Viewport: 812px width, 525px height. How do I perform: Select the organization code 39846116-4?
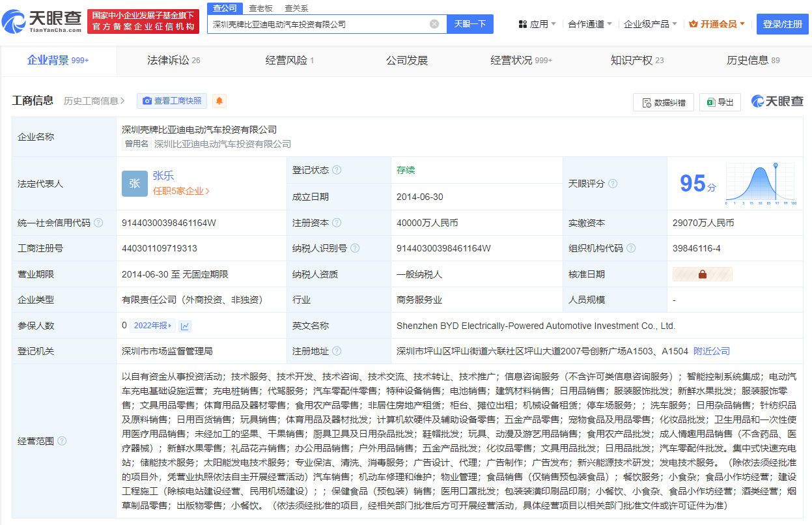(697, 248)
